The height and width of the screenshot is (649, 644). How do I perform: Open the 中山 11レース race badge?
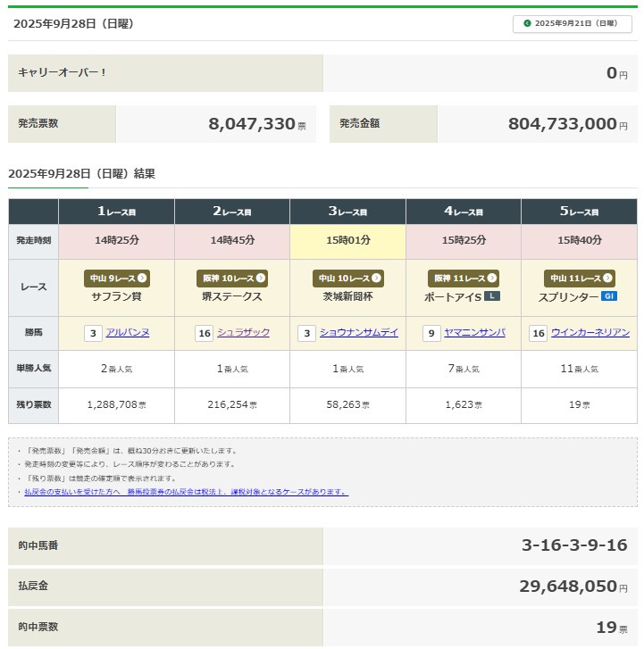pyautogui.click(x=579, y=279)
